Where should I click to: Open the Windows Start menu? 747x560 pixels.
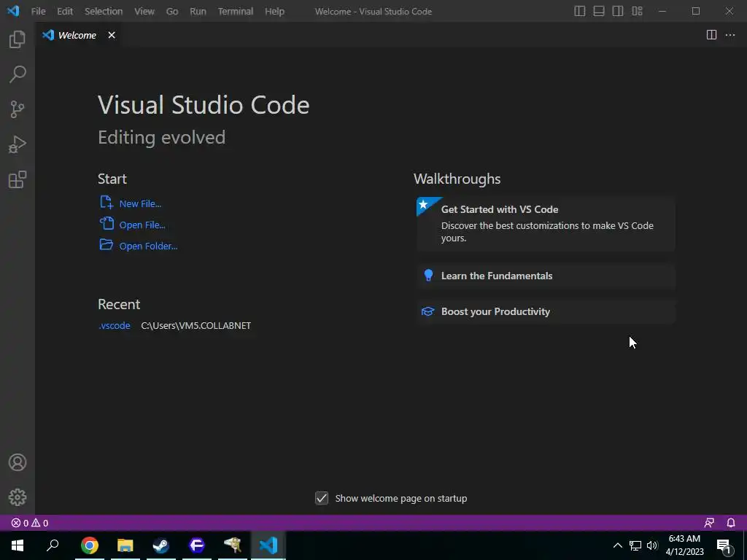coord(18,545)
